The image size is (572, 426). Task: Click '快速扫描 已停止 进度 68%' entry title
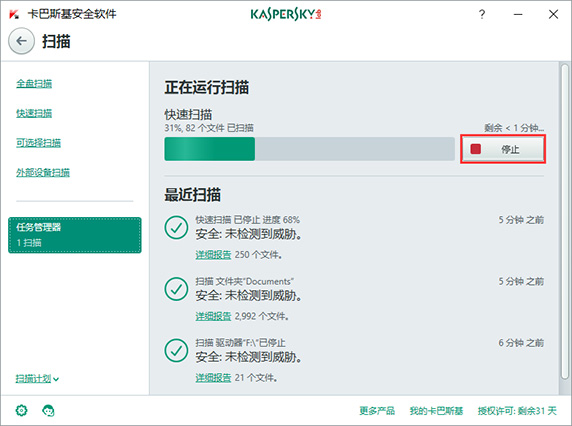(247, 220)
